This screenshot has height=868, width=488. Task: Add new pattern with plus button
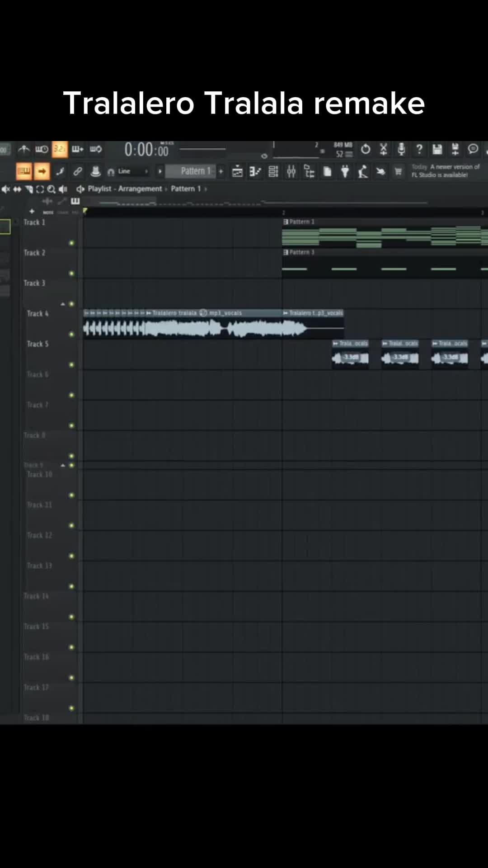point(221,171)
